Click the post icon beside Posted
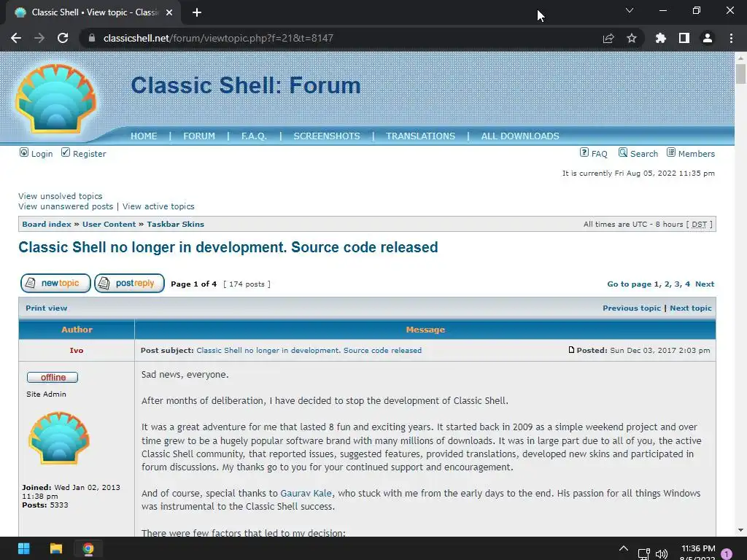Screen dimensions: 747x560 [571, 350]
